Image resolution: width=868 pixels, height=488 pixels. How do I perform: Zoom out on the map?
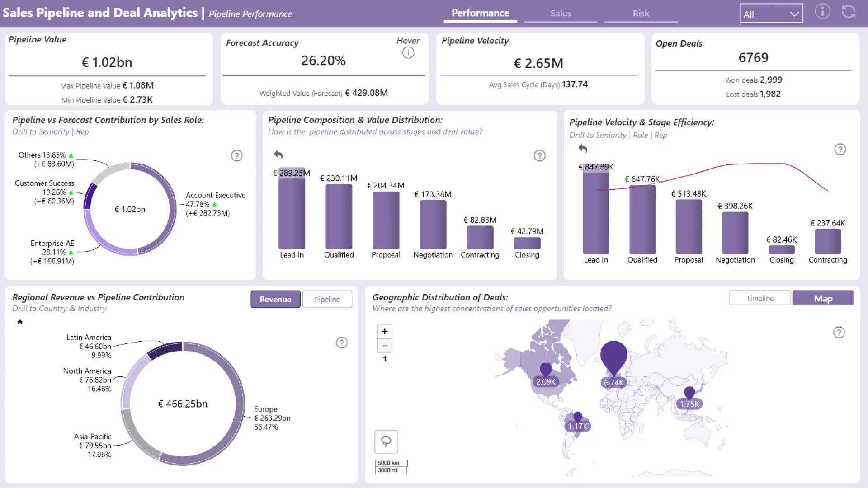384,346
